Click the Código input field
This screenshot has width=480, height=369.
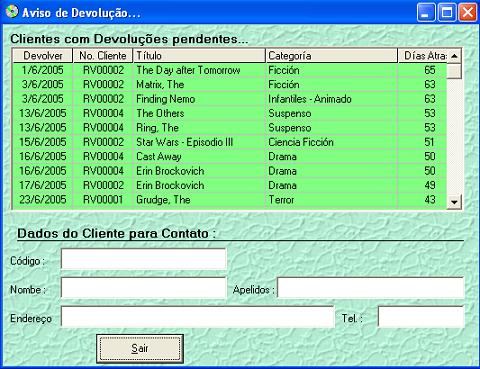pos(144,259)
